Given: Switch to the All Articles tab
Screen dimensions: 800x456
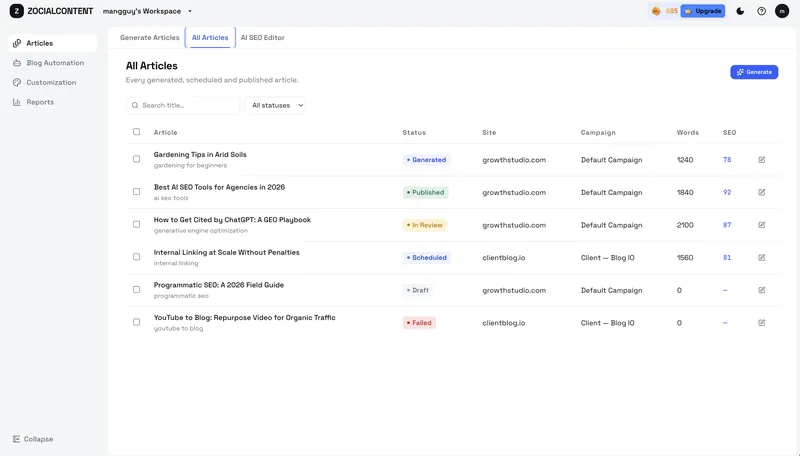Looking at the screenshot, I should click(x=210, y=38).
